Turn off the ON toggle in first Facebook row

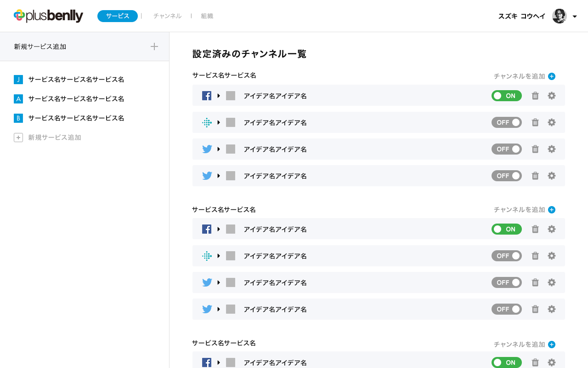pyautogui.click(x=506, y=96)
